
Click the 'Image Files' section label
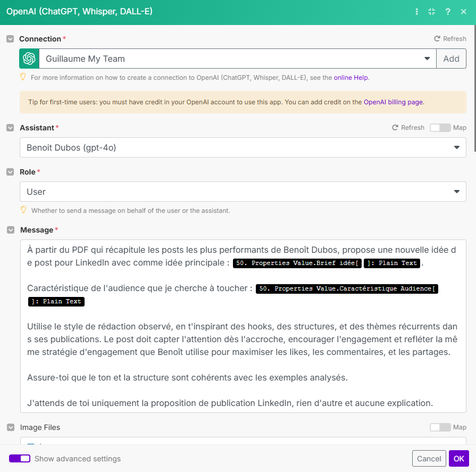point(40,427)
